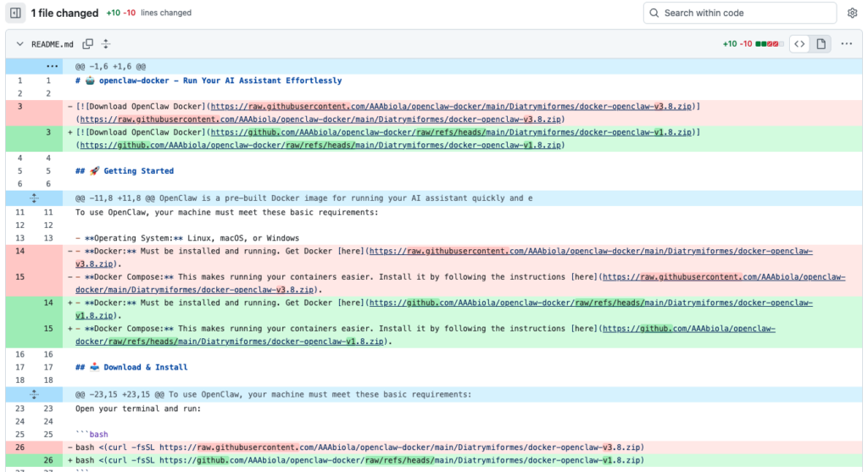Expand hidden lines above line 1 hunk
The height and width of the screenshot is (472, 868).
click(53, 66)
